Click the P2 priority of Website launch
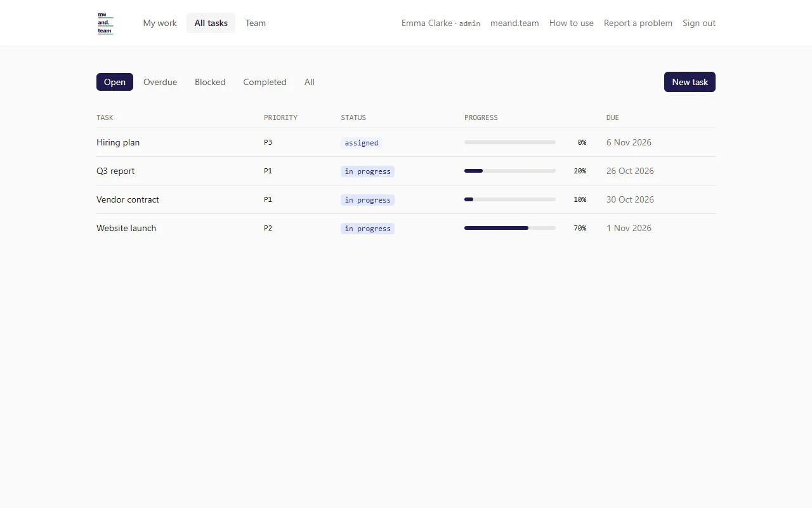Screen dimensions: 812x508 268,228
